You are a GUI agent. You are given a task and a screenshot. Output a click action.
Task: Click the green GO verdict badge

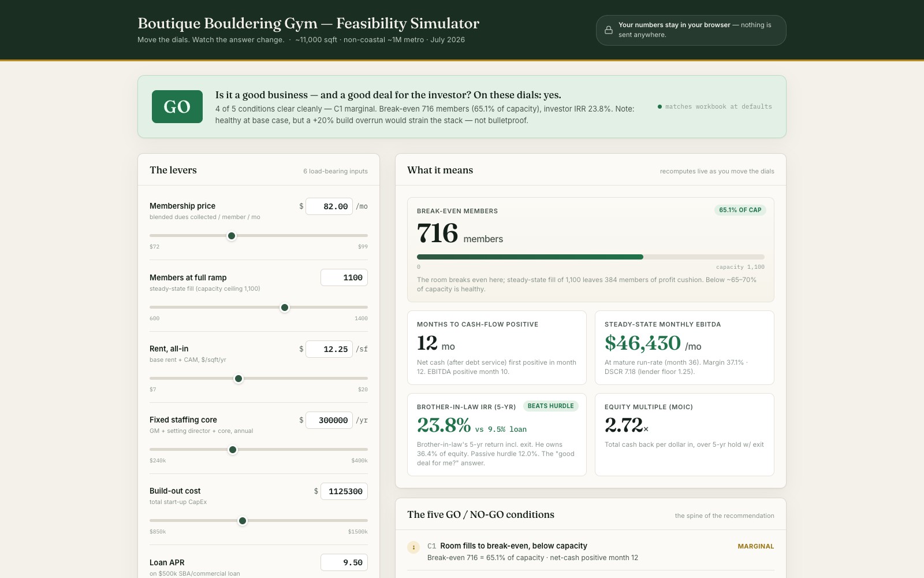[177, 106]
